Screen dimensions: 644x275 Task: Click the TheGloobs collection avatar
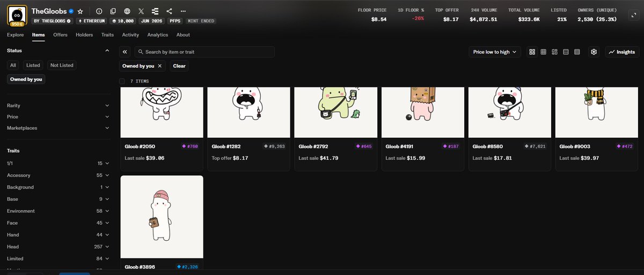(17, 15)
